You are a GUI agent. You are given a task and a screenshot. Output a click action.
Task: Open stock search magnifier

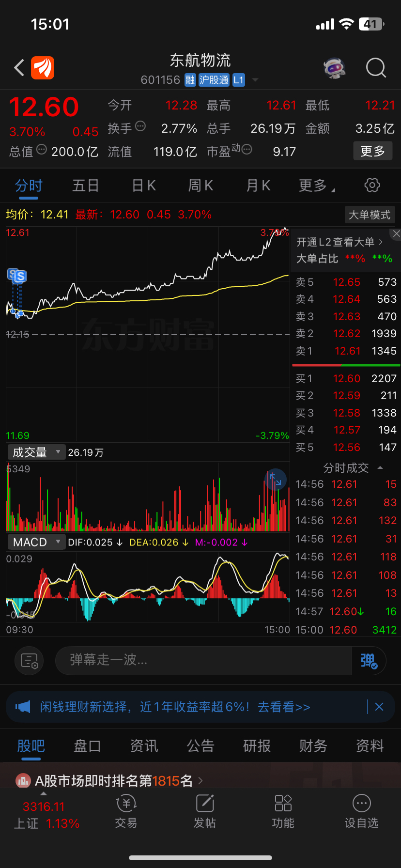376,68
